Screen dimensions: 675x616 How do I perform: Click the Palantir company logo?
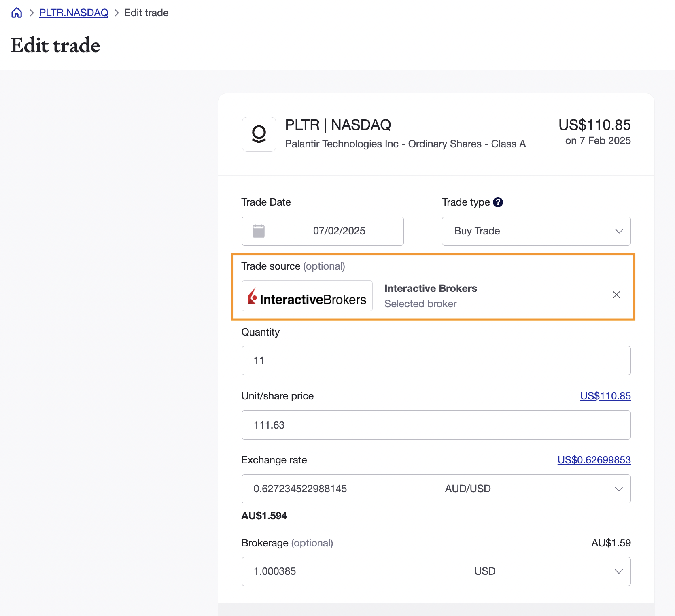259,134
